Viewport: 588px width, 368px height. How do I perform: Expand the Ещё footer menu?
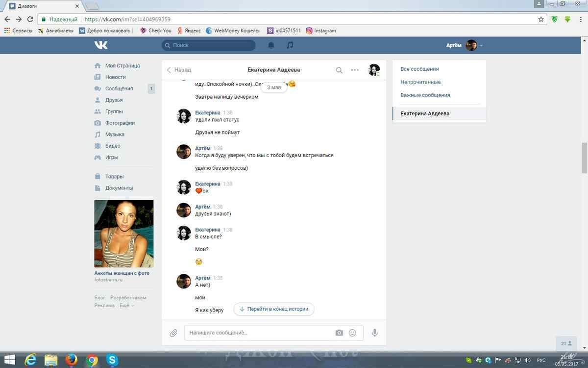point(126,305)
